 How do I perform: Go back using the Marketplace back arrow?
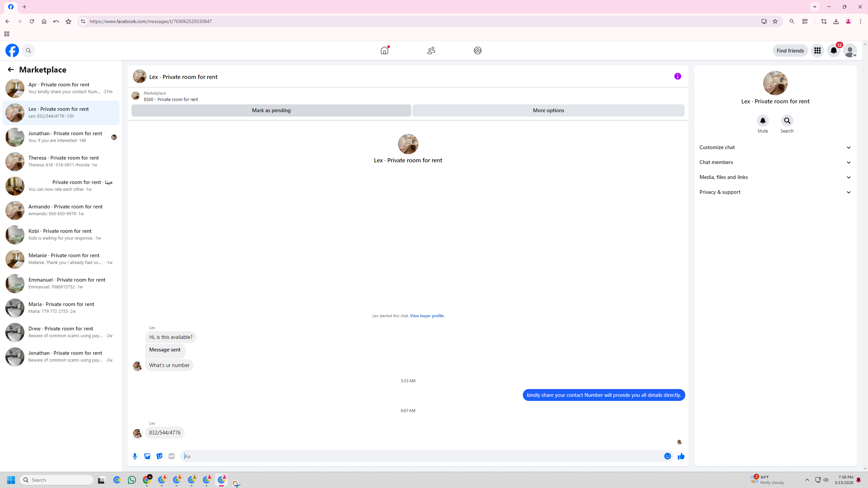click(x=11, y=69)
